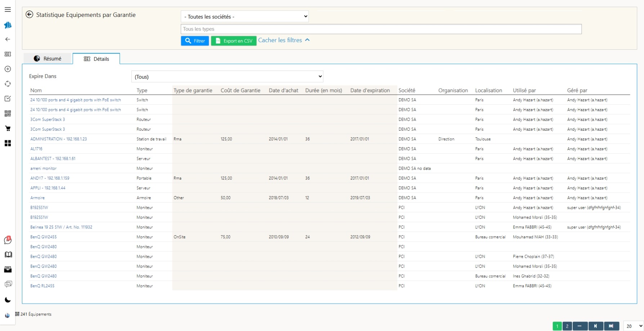Open the open-book icon in the sidebar
The height and width of the screenshot is (331, 644).
(8, 255)
